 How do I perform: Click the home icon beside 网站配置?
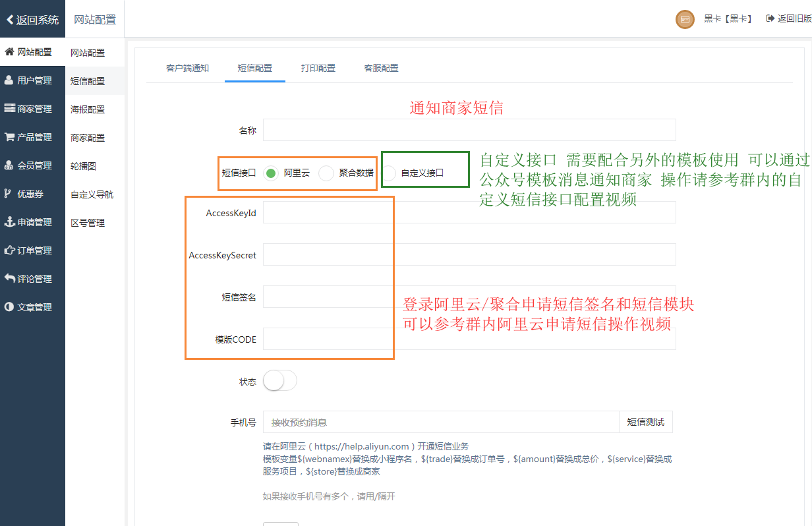coord(9,51)
